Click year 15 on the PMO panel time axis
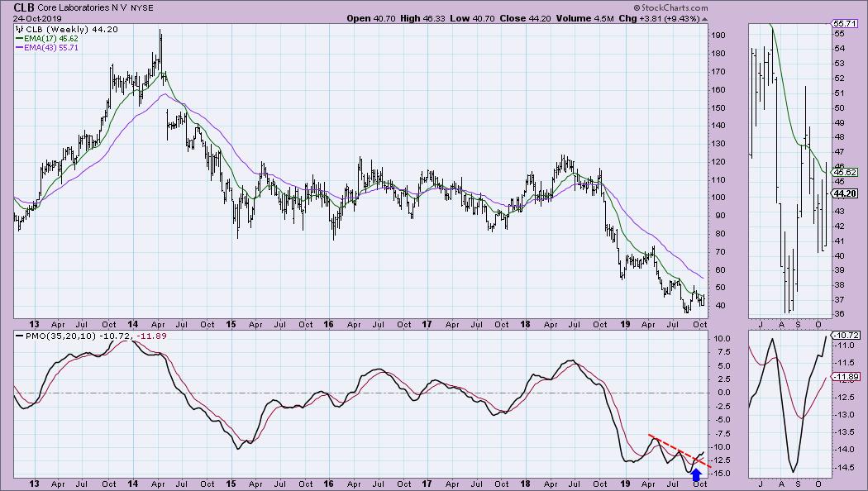868x491 pixels. pyautogui.click(x=231, y=484)
